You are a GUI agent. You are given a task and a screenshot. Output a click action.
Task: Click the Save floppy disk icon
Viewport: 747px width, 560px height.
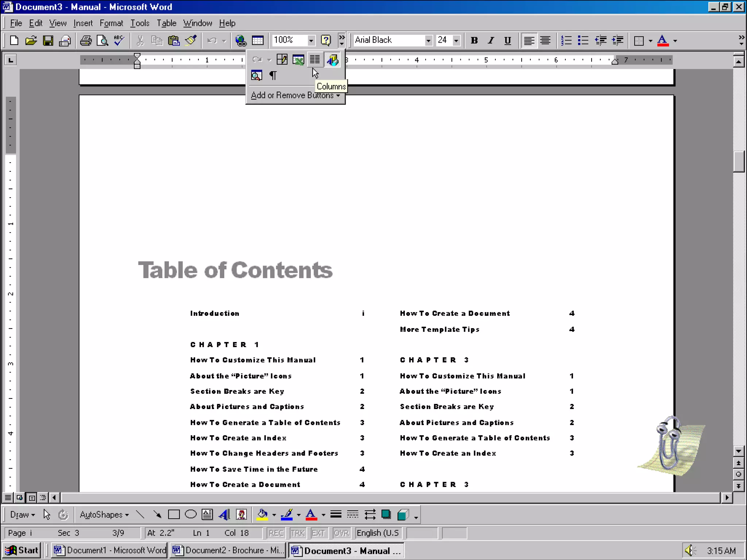(48, 40)
